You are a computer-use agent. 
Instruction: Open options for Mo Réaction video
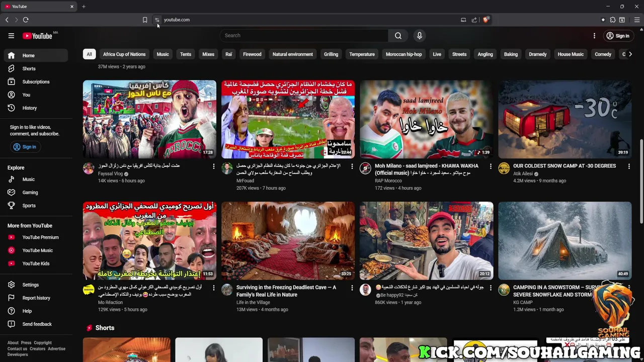click(213, 288)
